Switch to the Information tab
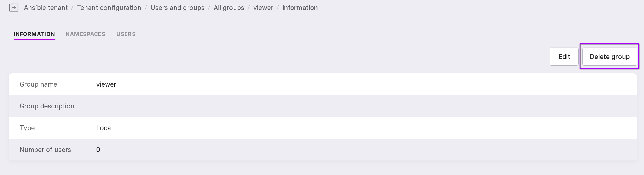The width and height of the screenshot is (644, 175). tap(34, 34)
